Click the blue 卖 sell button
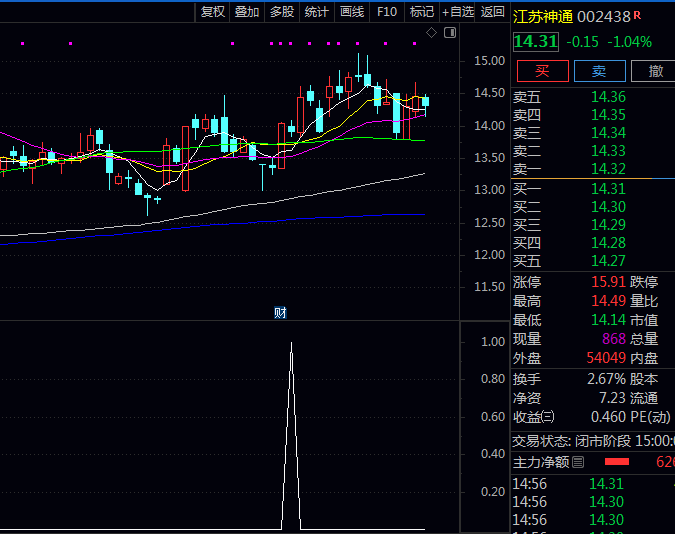This screenshot has width=675, height=534. pos(599,71)
